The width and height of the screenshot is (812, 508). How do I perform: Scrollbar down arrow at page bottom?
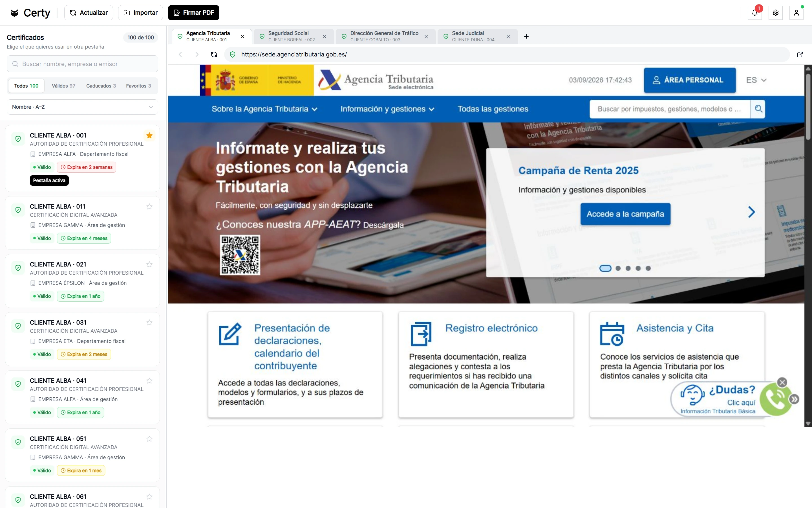(808, 423)
